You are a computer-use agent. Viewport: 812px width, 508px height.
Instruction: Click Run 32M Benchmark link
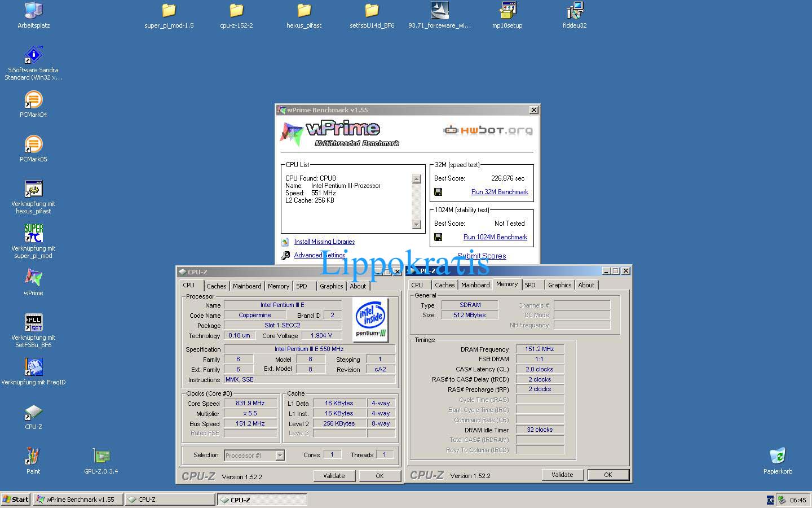coord(500,192)
